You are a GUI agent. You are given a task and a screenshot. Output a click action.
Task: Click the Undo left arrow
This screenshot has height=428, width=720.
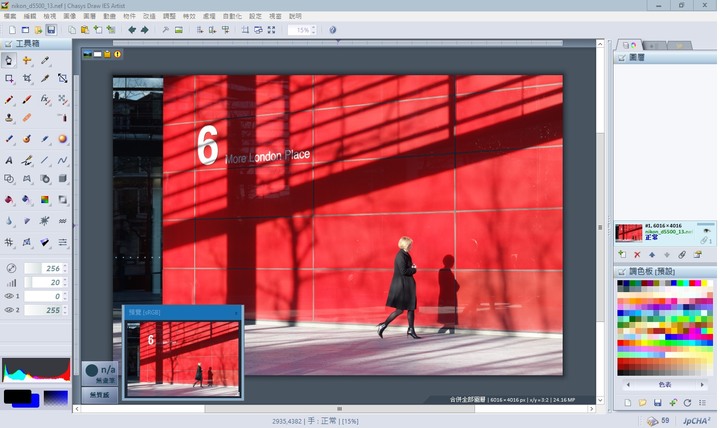coord(132,30)
